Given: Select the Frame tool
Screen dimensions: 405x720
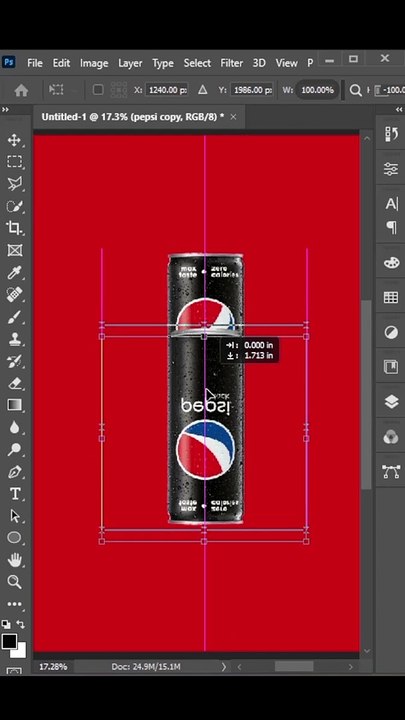Looking at the screenshot, I should [x=14, y=250].
